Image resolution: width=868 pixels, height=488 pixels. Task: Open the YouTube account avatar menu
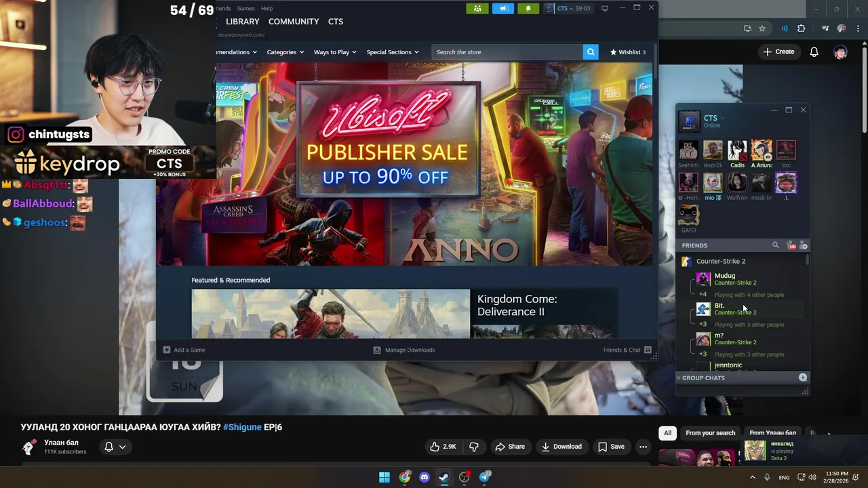(x=841, y=52)
